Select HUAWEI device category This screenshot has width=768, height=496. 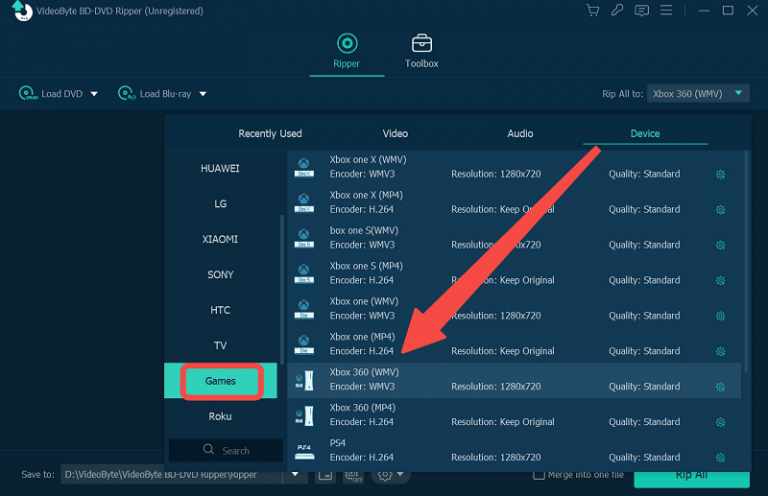(220, 168)
